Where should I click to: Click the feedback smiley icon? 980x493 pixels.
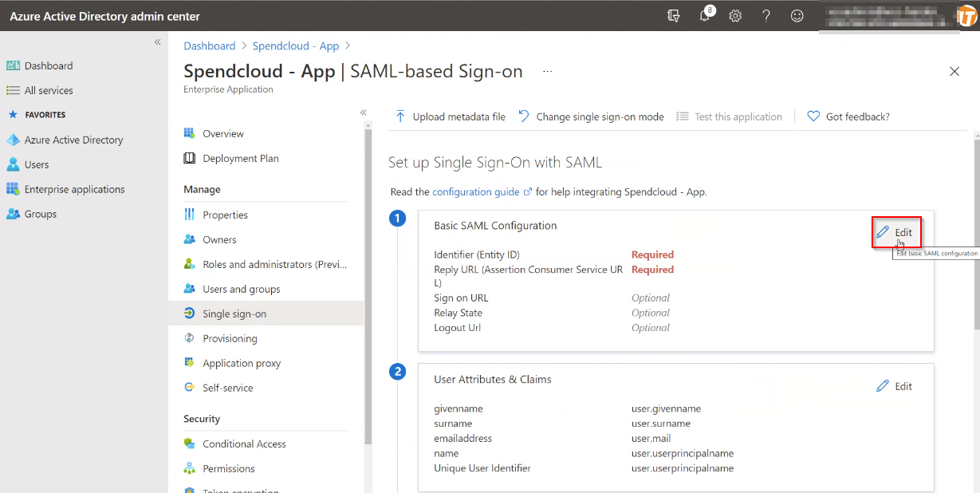pos(797,16)
